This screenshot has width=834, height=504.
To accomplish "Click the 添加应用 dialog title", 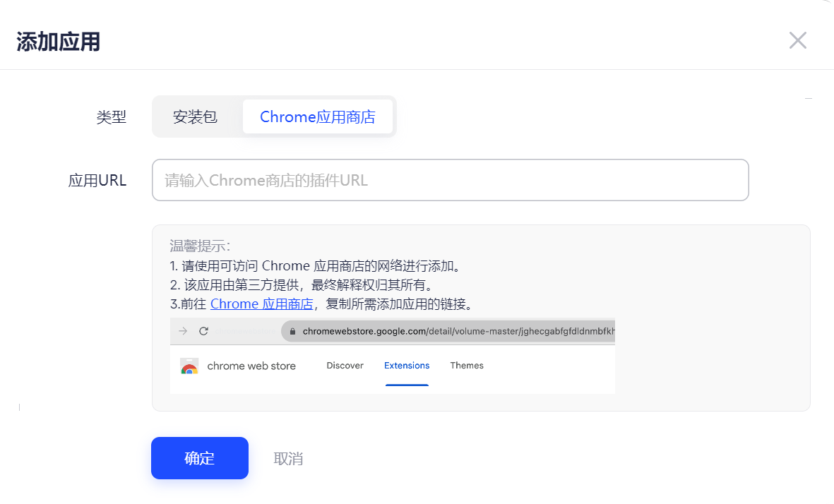I will point(58,42).
